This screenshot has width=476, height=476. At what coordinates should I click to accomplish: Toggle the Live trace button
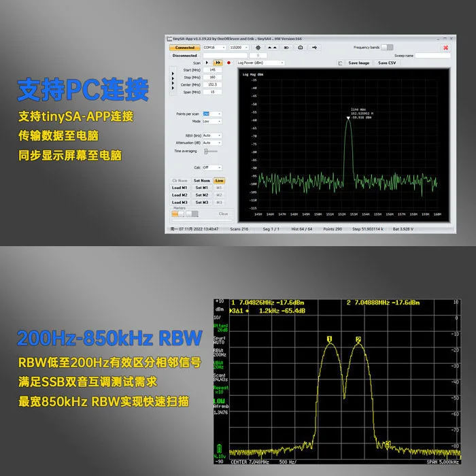[x=219, y=181]
